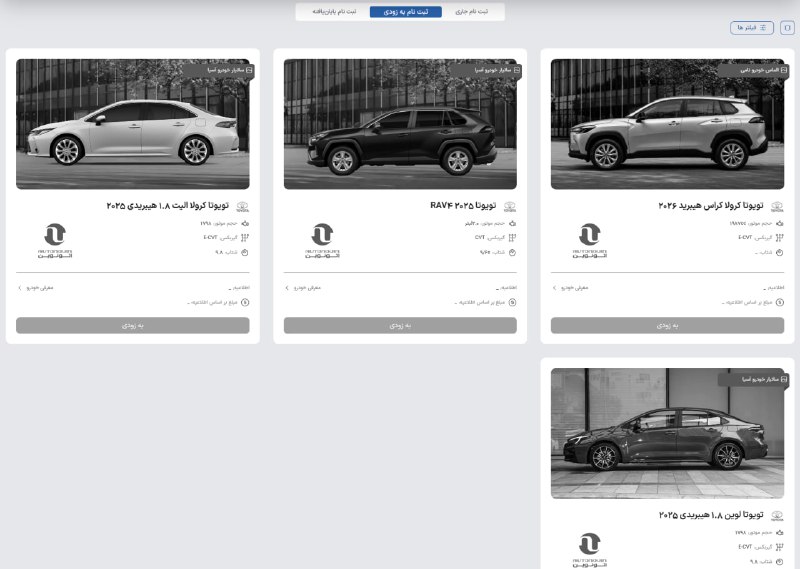
Task: Click title تویوتا کرولا الیت ۱.۸ هیبریدی ۲۰۲۵
Action: 167,206
